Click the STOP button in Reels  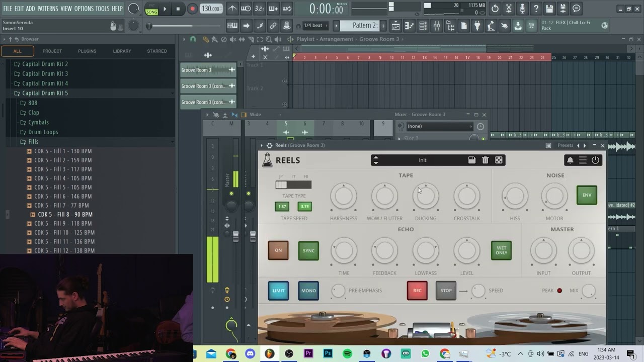(x=446, y=291)
